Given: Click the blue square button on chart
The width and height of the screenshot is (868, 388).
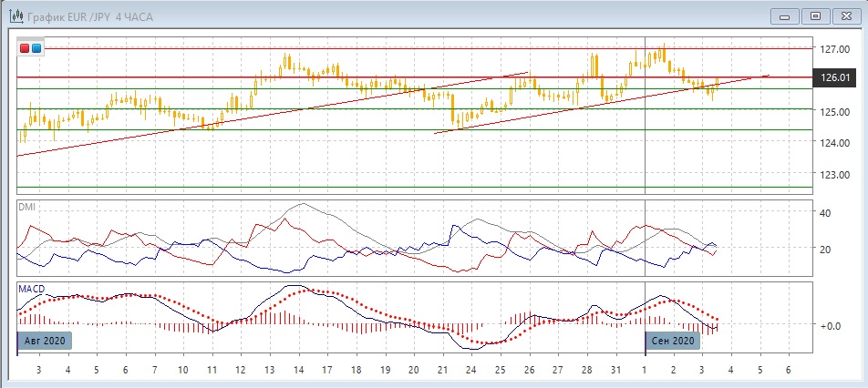Looking at the screenshot, I should pos(36,47).
